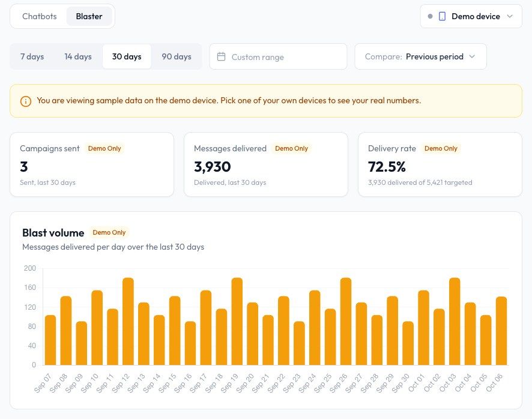This screenshot has width=532, height=419.
Task: Click the Sep 12 bar in the chart
Action: pyautogui.click(x=128, y=322)
